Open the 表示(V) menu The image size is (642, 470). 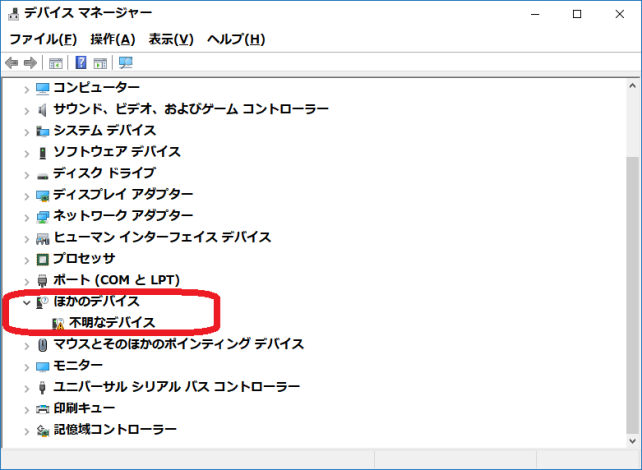(x=171, y=39)
